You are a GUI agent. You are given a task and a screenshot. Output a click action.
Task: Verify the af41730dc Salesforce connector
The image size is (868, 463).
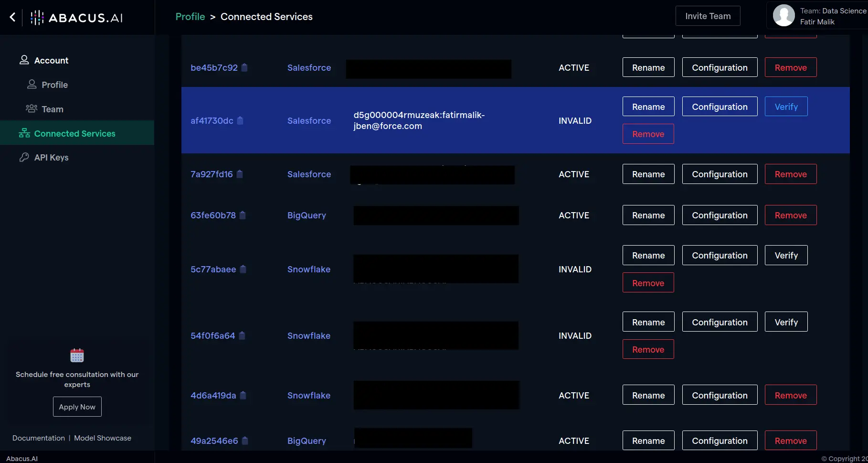point(786,107)
